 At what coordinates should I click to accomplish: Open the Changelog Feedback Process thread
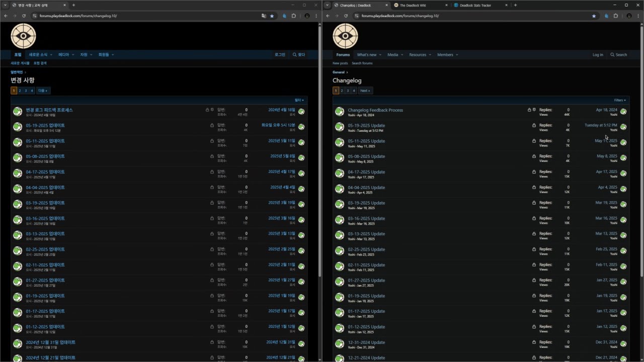tap(375, 110)
